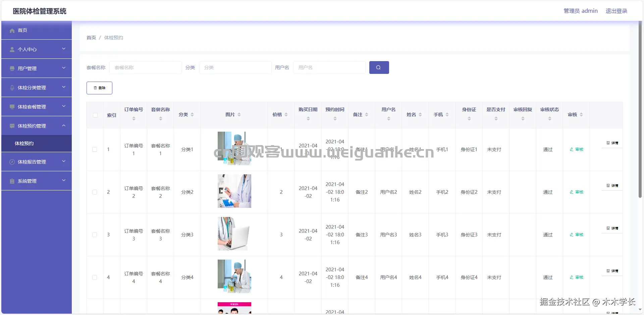Image resolution: width=644 pixels, height=315 pixels.
Task: Open the laptop doctor thumbnail in row 3
Action: coord(234,234)
